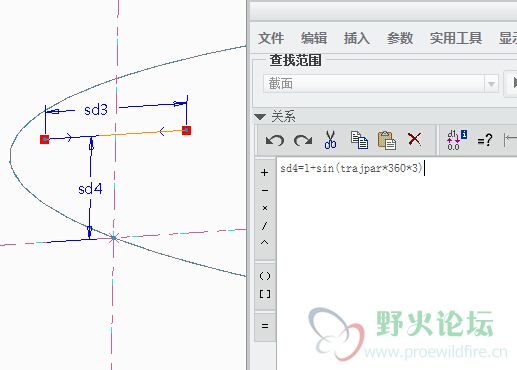Collapse the 关系 section triangle
This screenshot has width=517, height=370.
tap(260, 117)
